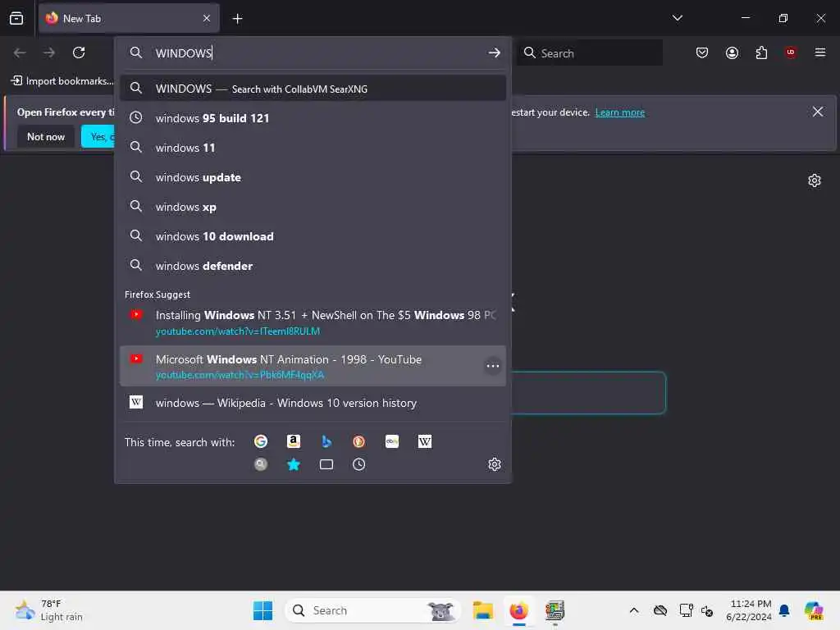Search this time with DuckDuckGo
Screen dimensions: 840x630
pos(359,441)
